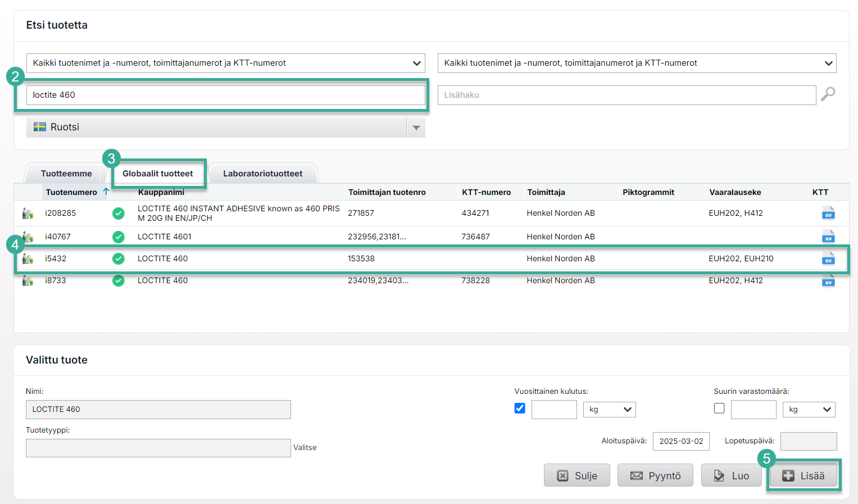Switch to the Globaalit tuotteet tab
Screen dimensions: 858x504
click(158, 174)
